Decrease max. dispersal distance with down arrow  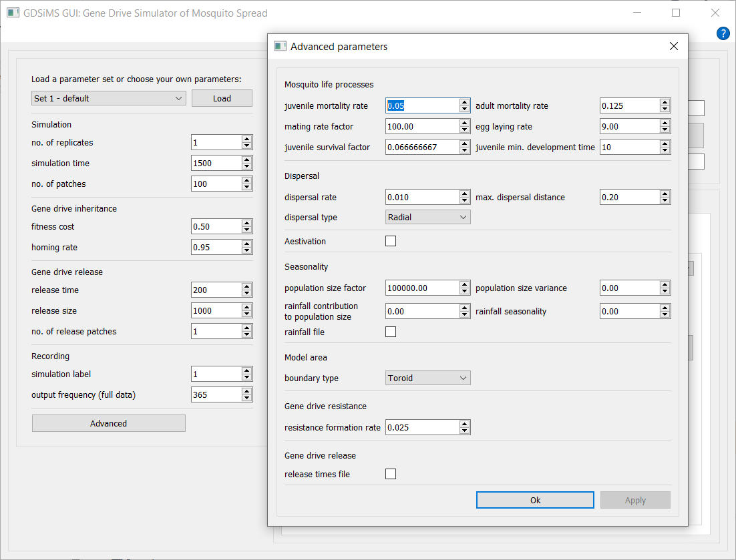click(x=665, y=201)
